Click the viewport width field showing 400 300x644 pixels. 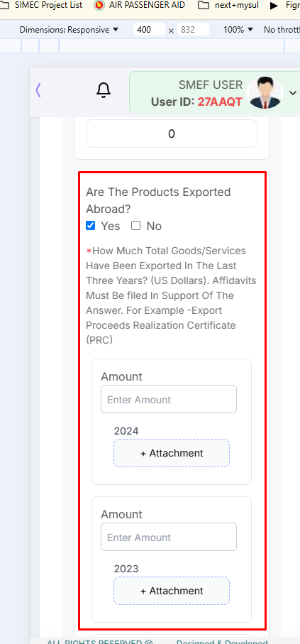[149, 30]
